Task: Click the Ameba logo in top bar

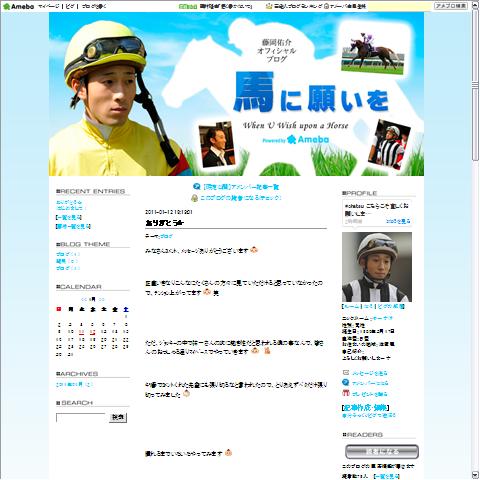Action: [x=18, y=6]
